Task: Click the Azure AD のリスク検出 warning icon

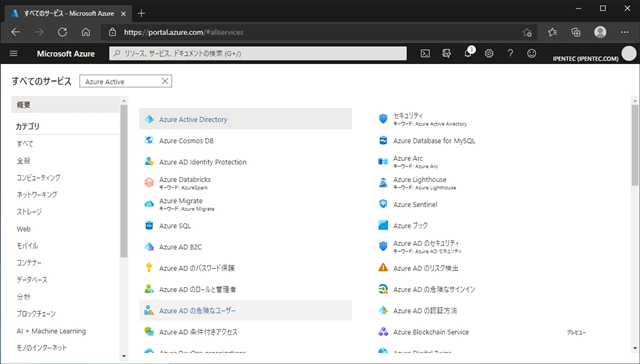Action: [x=383, y=268]
